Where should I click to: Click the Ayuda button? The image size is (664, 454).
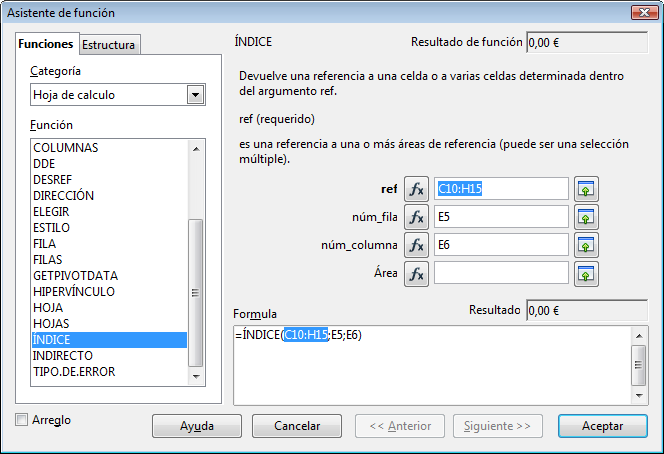197,426
